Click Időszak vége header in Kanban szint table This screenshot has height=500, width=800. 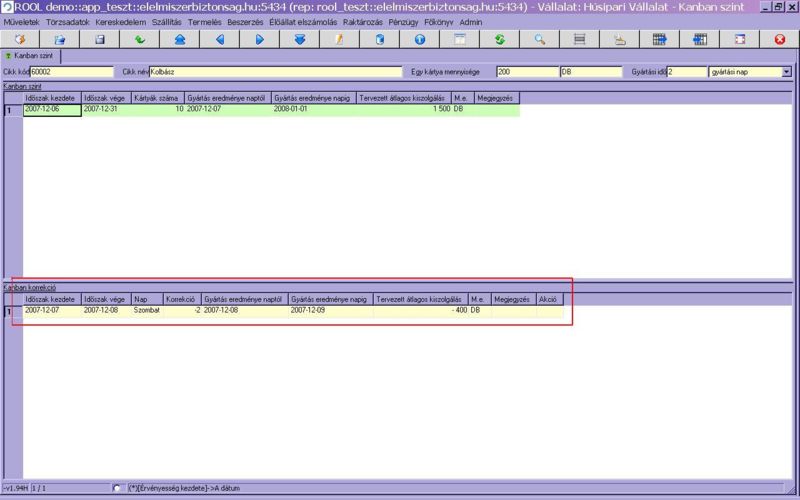[x=105, y=98]
